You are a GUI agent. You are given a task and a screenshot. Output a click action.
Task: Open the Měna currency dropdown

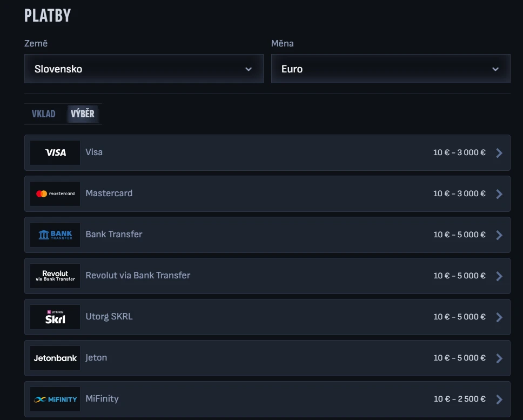[x=390, y=69]
